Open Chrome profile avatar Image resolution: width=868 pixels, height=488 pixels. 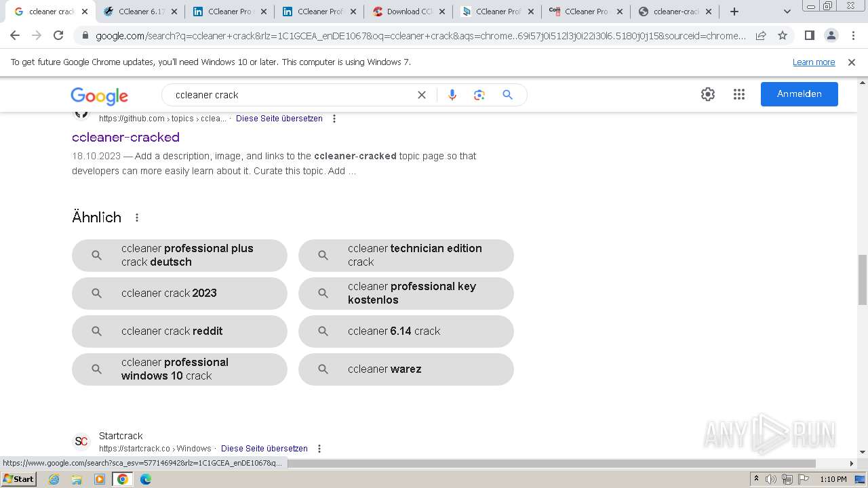pyautogui.click(x=831, y=36)
